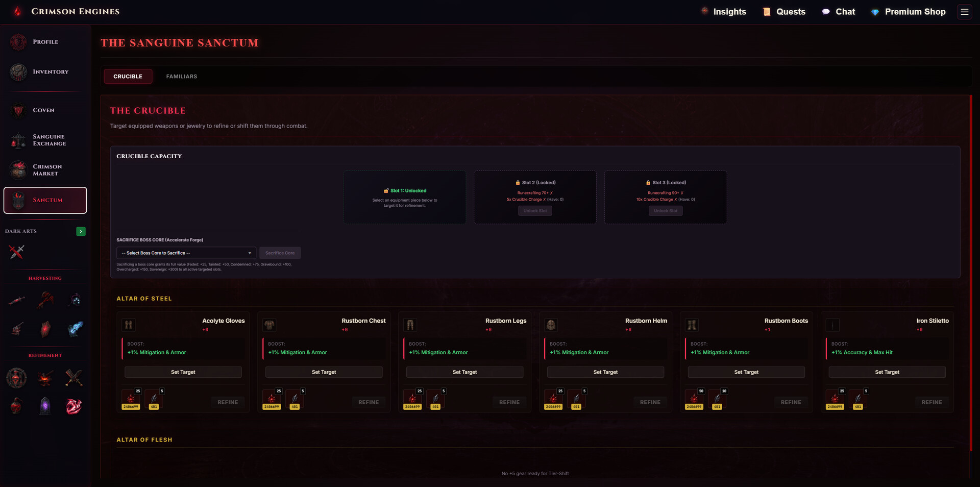Open the Crimson Market
Viewport: 980px width, 487px height.
(45, 170)
